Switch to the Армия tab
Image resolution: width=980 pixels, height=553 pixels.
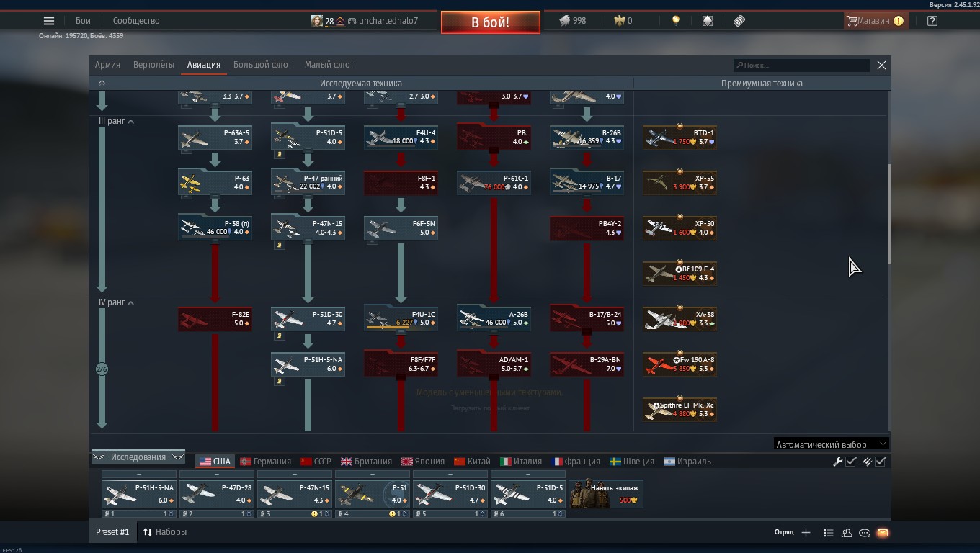pyautogui.click(x=107, y=65)
